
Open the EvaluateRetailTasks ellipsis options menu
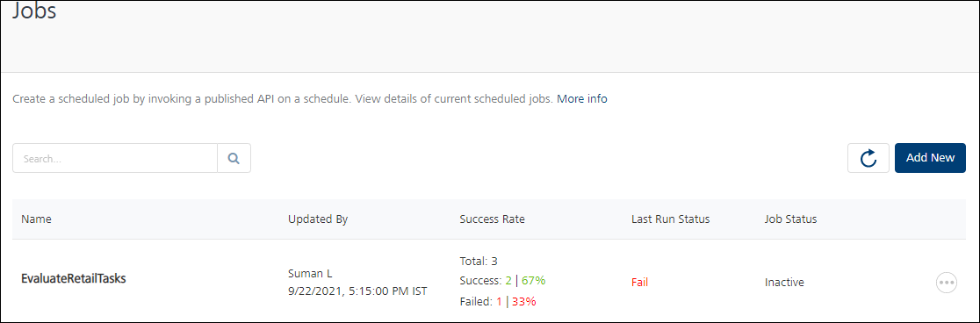coord(947,283)
